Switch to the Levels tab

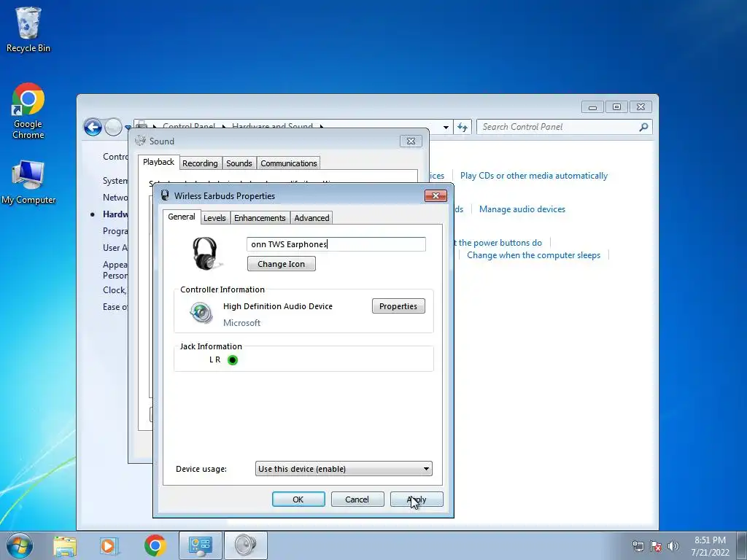click(214, 218)
